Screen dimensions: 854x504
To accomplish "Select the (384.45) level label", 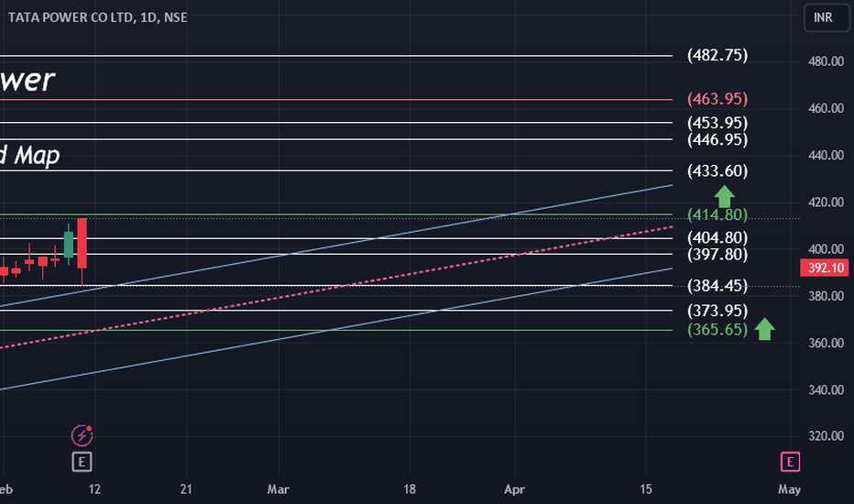I will [717, 286].
